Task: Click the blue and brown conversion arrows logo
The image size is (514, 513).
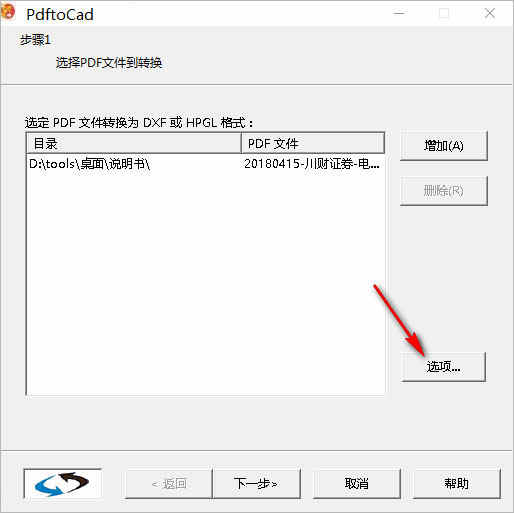Action: (x=62, y=483)
